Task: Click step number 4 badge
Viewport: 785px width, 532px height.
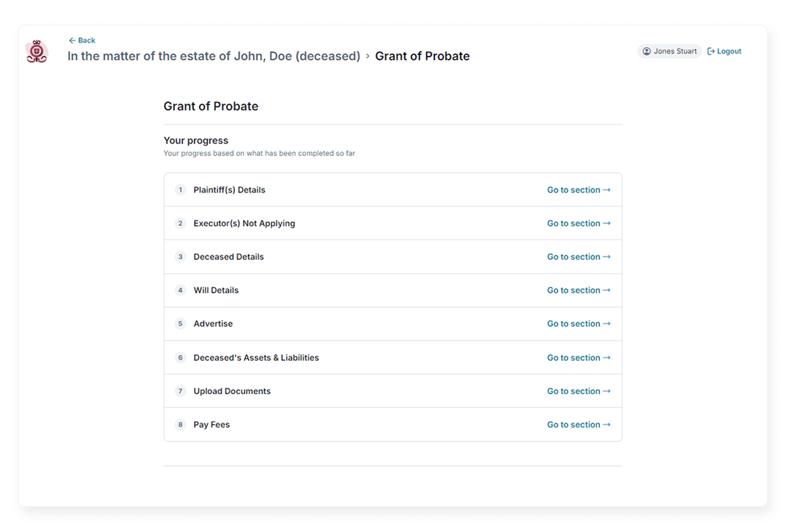Action: click(180, 290)
